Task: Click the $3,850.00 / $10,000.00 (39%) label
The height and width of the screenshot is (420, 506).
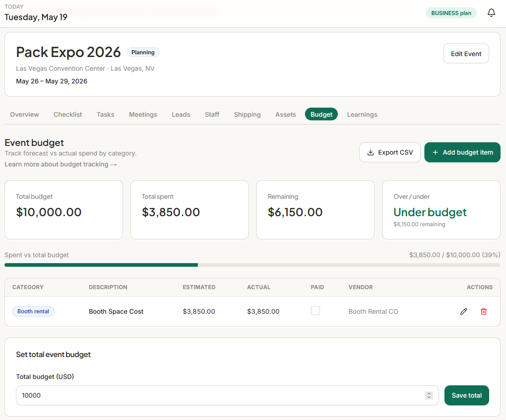Action: (454, 255)
